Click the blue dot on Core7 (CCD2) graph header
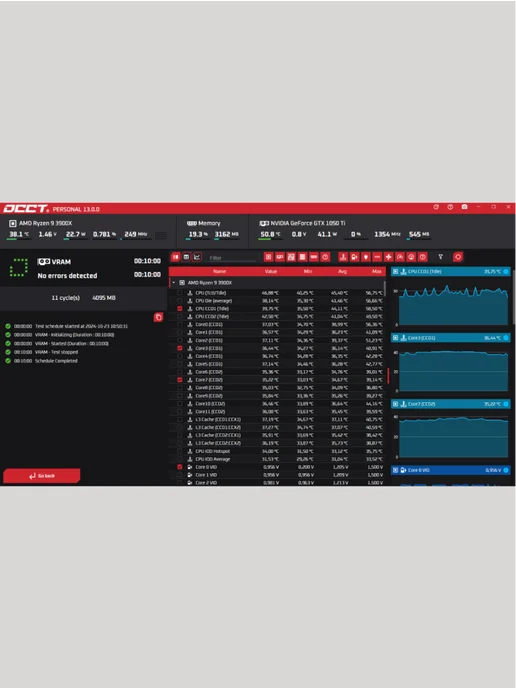 [506, 404]
